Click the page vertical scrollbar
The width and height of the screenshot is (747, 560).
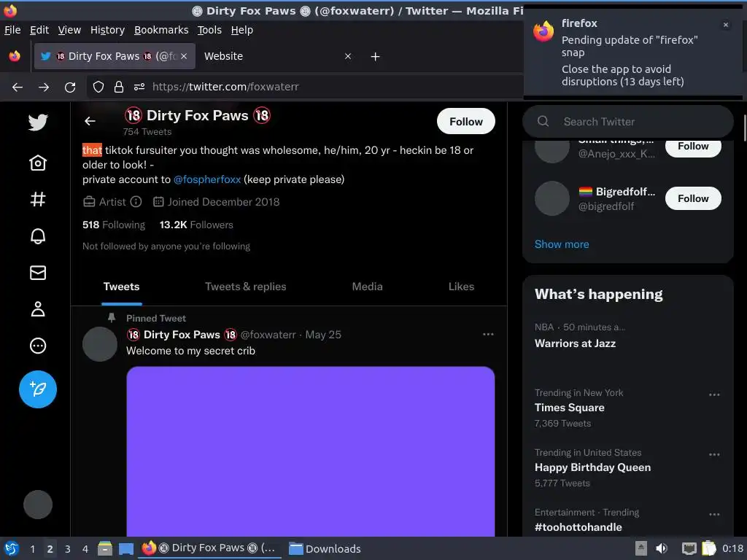click(744, 128)
